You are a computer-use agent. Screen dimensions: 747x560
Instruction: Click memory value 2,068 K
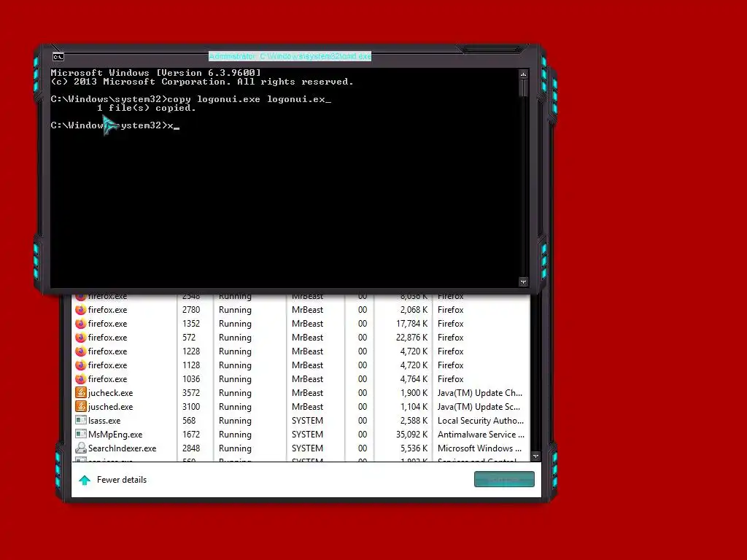coord(414,309)
